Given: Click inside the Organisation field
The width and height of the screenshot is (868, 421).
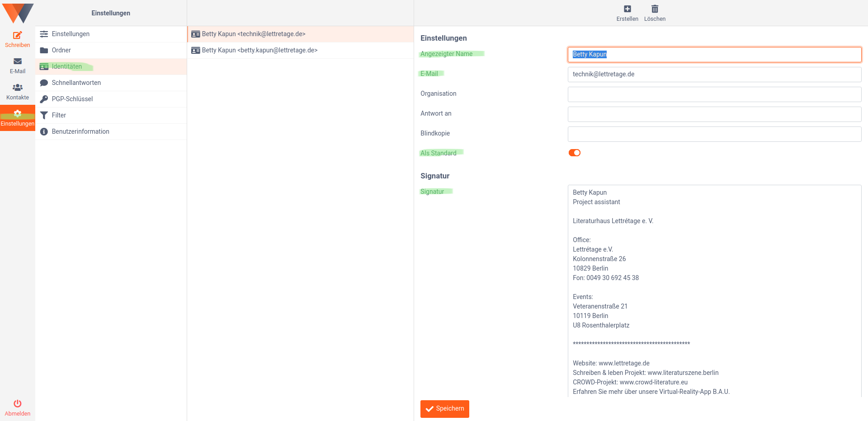Looking at the screenshot, I should coord(714,94).
